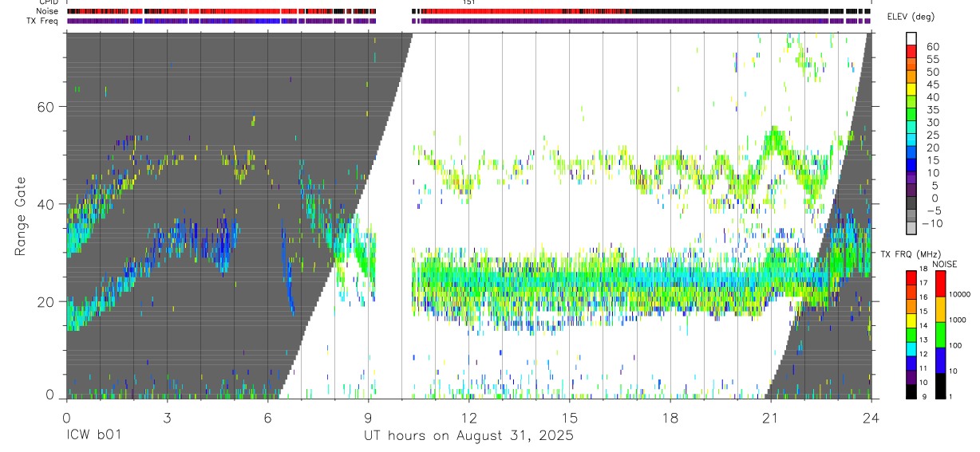Click the 'Noise' row label at top left
The height and width of the screenshot is (452, 980).
tap(47, 11)
